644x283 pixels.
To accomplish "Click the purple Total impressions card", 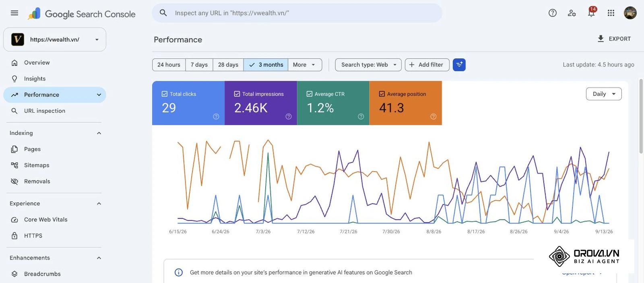I will [x=261, y=103].
